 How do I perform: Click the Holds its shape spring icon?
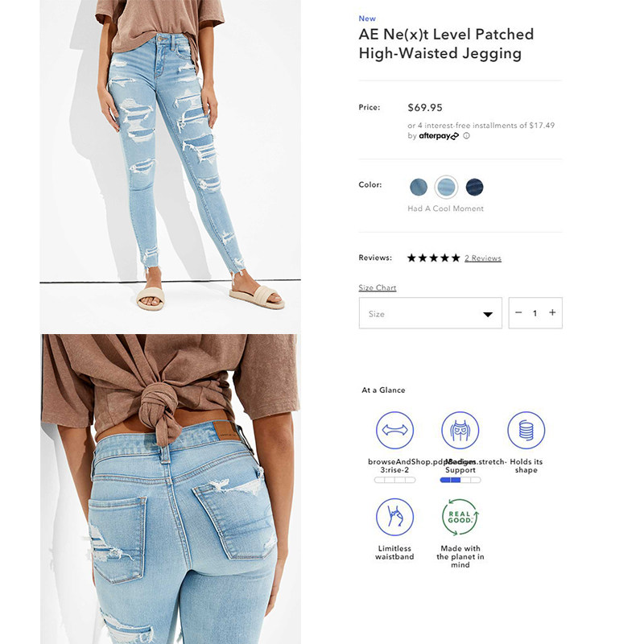pos(526,430)
